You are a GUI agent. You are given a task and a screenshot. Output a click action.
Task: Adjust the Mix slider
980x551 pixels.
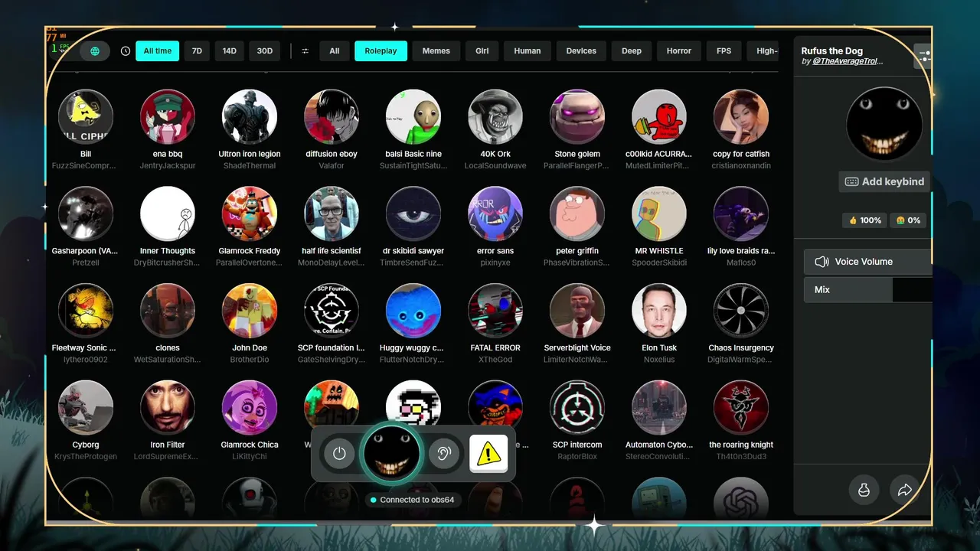868,290
